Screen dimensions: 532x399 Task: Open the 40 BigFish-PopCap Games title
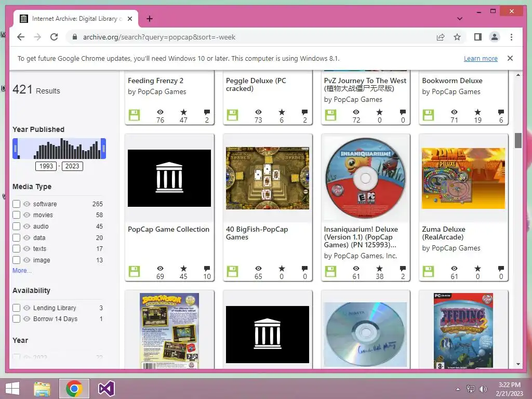[257, 233]
